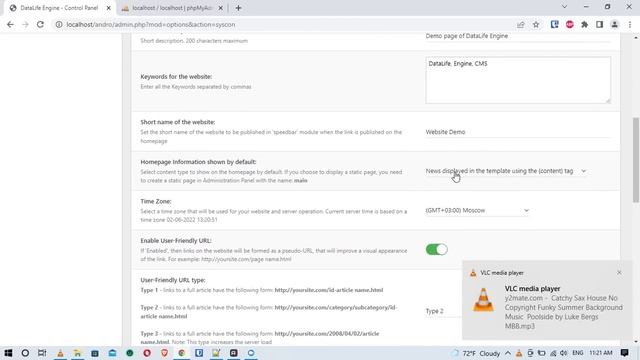Open the red circular extension icon
Screen dimensions: 640x360
570,24
